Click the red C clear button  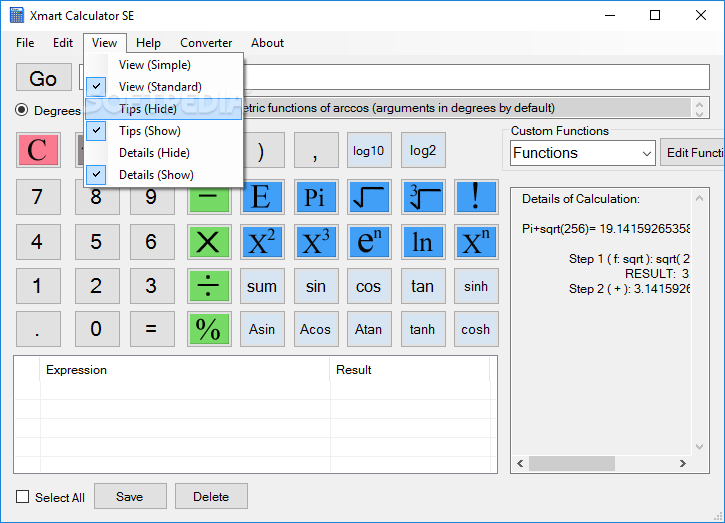click(x=38, y=150)
